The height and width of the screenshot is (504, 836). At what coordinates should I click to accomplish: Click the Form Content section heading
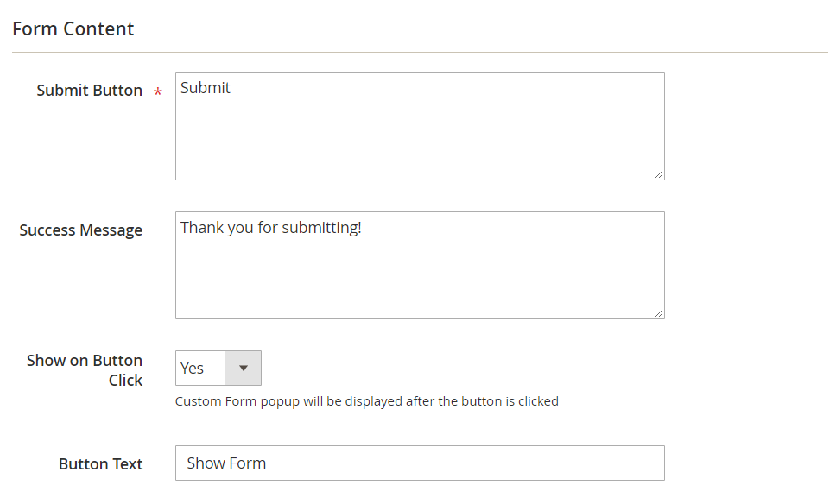click(x=73, y=28)
